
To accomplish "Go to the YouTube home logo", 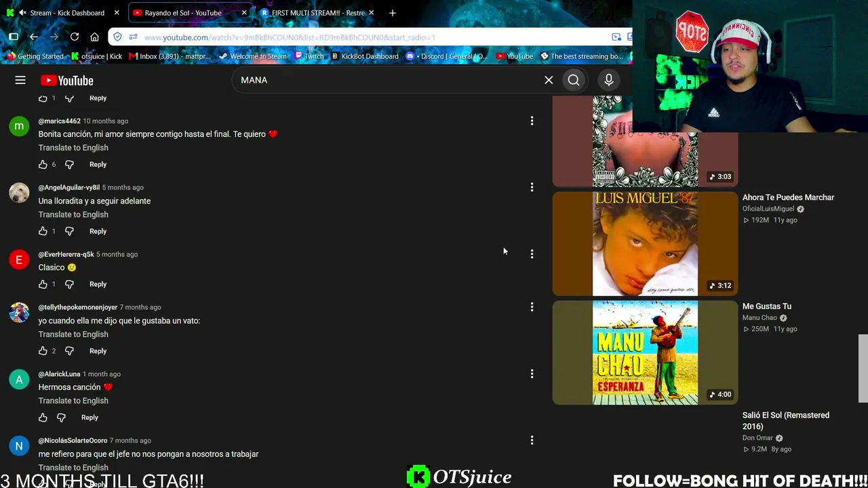I will (66, 81).
